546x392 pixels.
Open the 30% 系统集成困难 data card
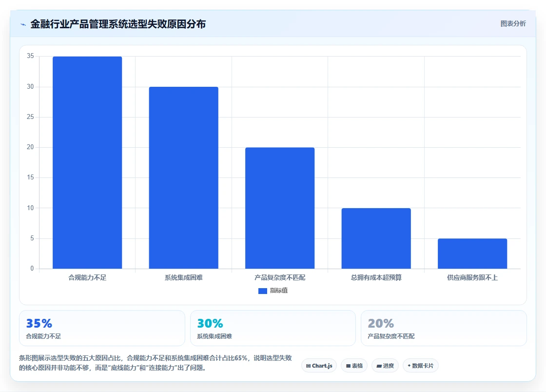point(273,328)
